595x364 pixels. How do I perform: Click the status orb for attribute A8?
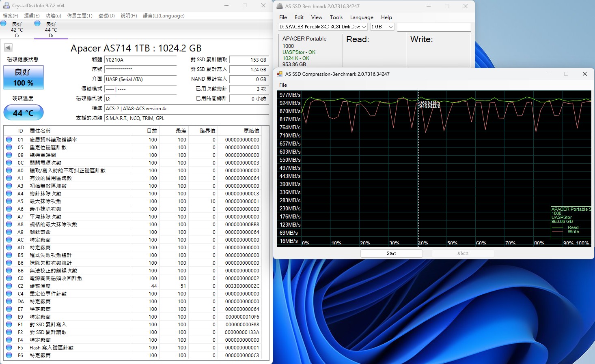(x=9, y=224)
